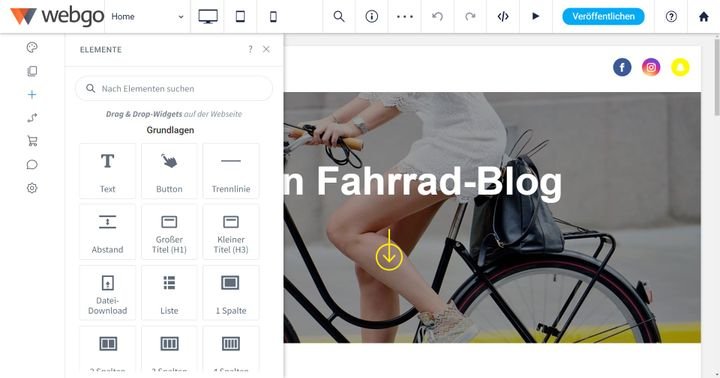Open the connections path icon in sidebar
The image size is (720, 378).
(x=32, y=118)
